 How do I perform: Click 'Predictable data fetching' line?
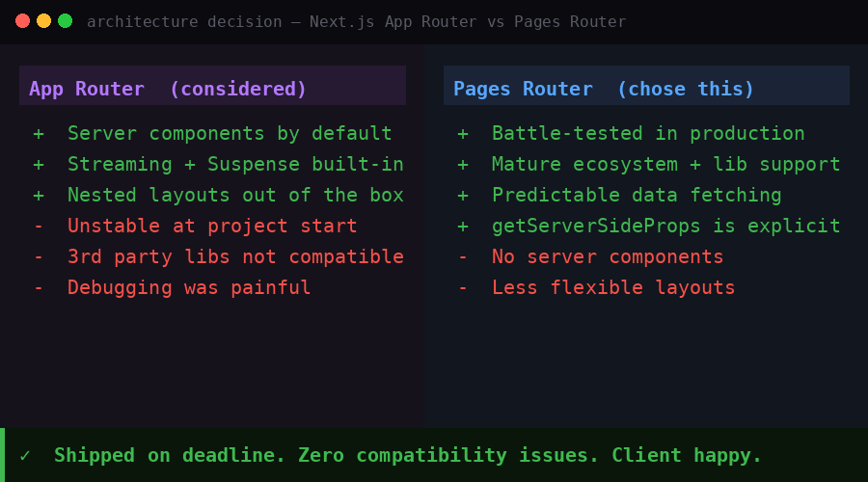(x=637, y=196)
